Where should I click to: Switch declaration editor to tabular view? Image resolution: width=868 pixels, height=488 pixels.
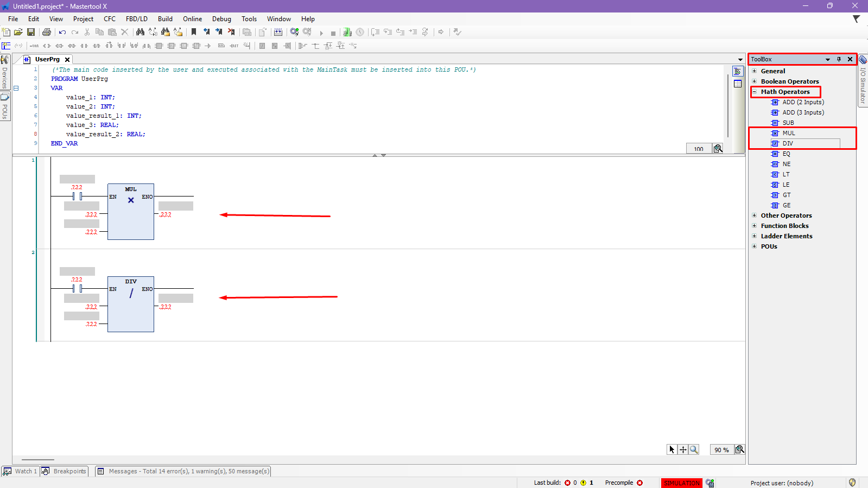pos(737,84)
